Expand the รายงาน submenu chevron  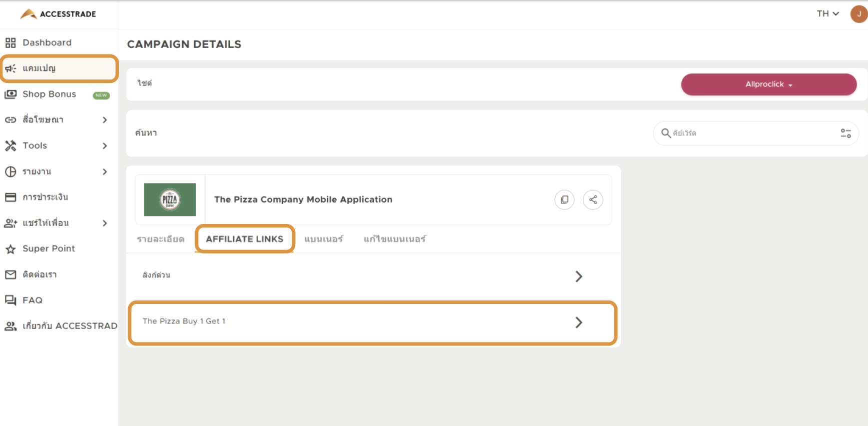click(x=105, y=171)
